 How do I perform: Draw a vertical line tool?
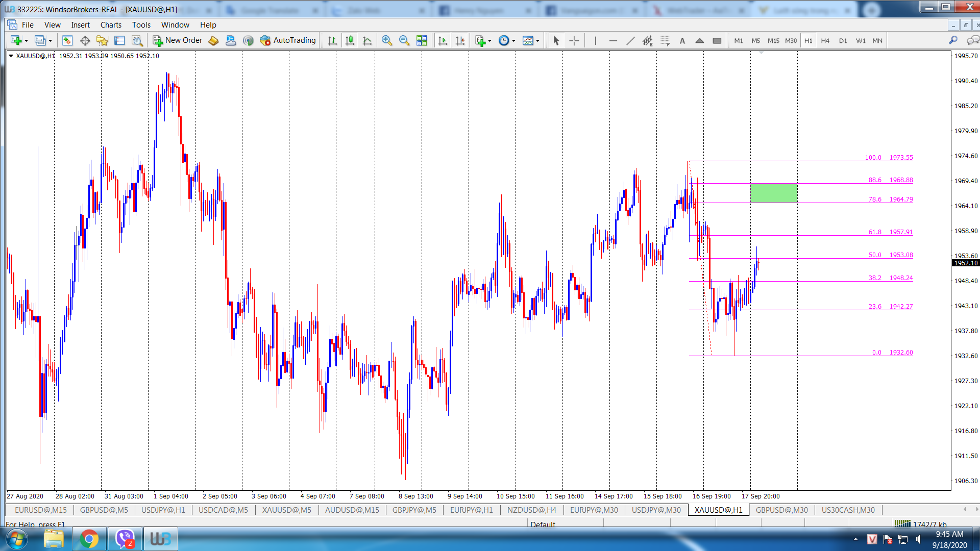(595, 40)
